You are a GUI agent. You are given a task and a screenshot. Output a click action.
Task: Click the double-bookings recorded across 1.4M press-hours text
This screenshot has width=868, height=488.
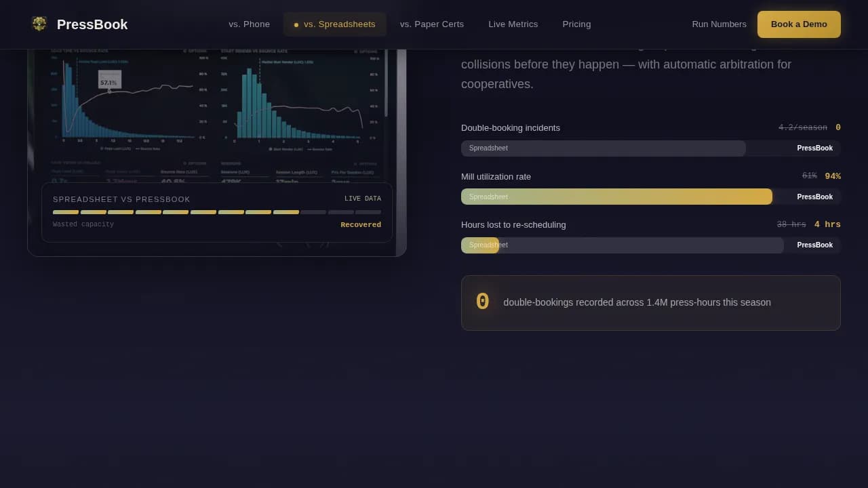[x=637, y=302]
